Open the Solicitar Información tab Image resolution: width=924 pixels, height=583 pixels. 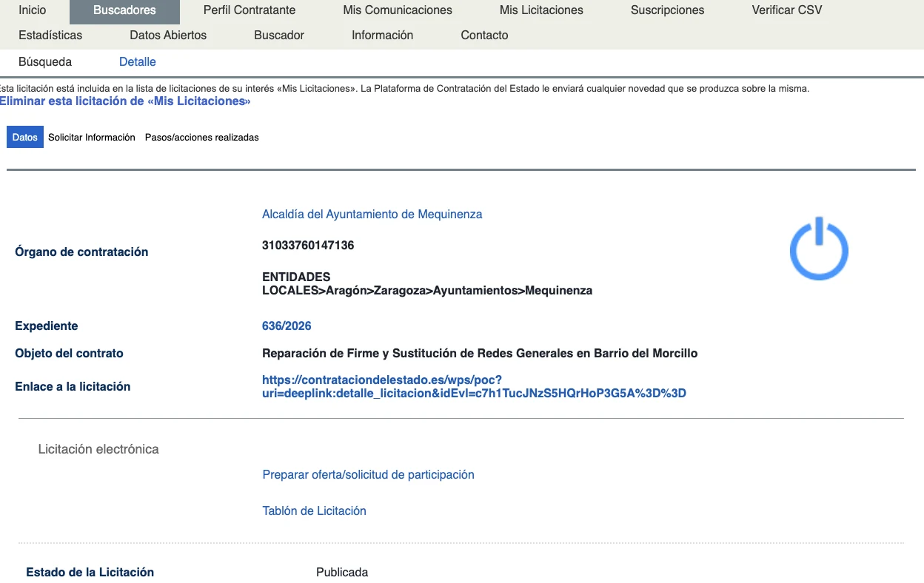tap(92, 137)
